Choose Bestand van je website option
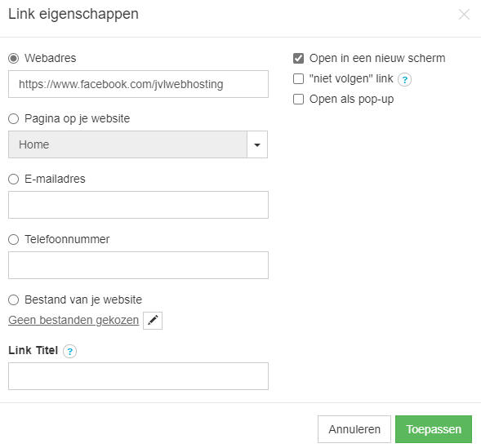Viewport: 481px width, 448px height. (14, 299)
